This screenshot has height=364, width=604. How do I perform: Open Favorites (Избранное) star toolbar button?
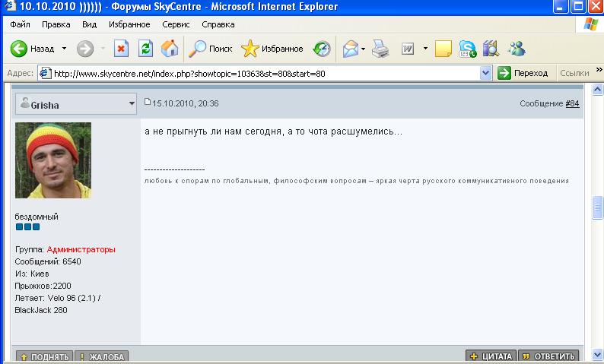tap(272, 49)
